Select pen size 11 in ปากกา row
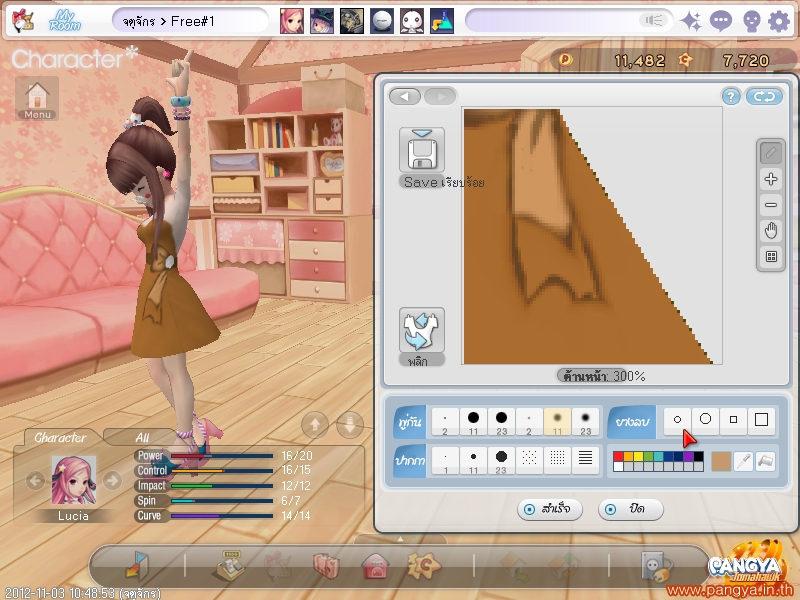The width and height of the screenshot is (800, 600). point(473,461)
